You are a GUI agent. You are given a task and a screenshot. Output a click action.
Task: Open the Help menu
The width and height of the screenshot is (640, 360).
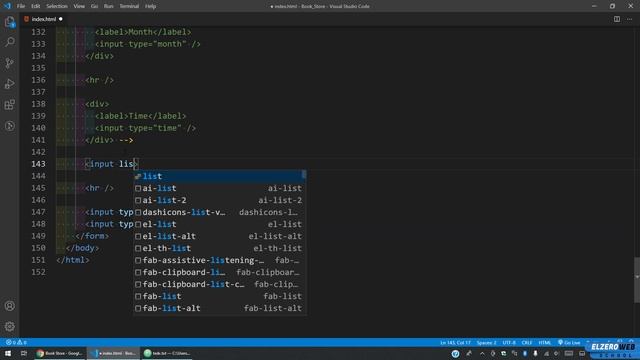click(x=150, y=6)
